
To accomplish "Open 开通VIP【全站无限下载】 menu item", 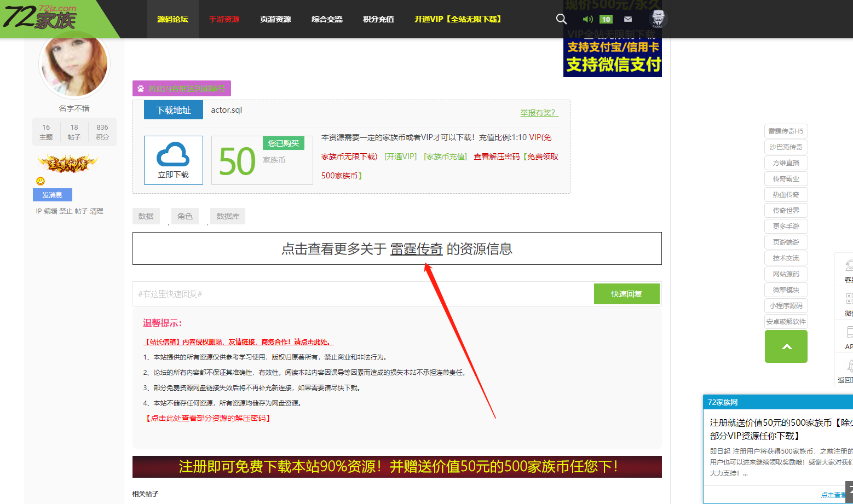I will click(x=458, y=19).
